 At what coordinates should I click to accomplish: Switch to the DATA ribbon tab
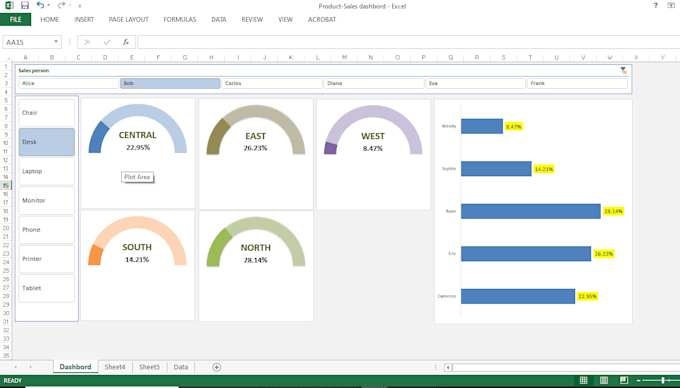click(219, 20)
